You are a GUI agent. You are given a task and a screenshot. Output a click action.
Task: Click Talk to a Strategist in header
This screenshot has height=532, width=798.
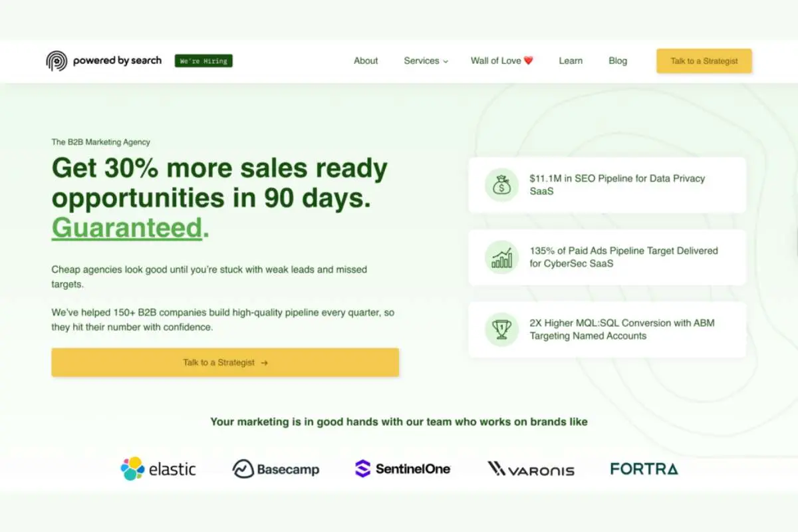704,61
